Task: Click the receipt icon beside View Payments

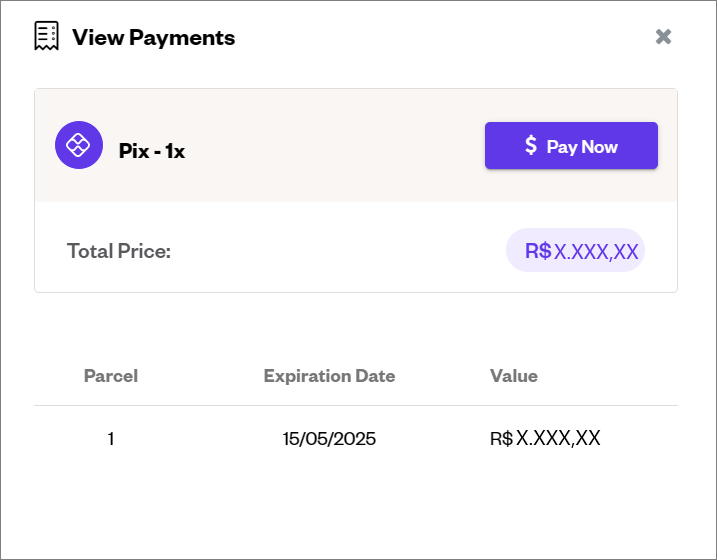Action: pos(46,36)
